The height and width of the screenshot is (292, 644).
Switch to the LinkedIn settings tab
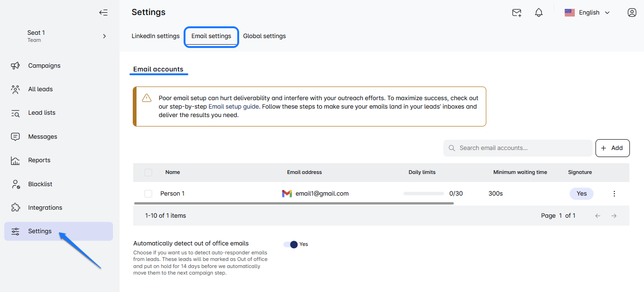pos(155,36)
